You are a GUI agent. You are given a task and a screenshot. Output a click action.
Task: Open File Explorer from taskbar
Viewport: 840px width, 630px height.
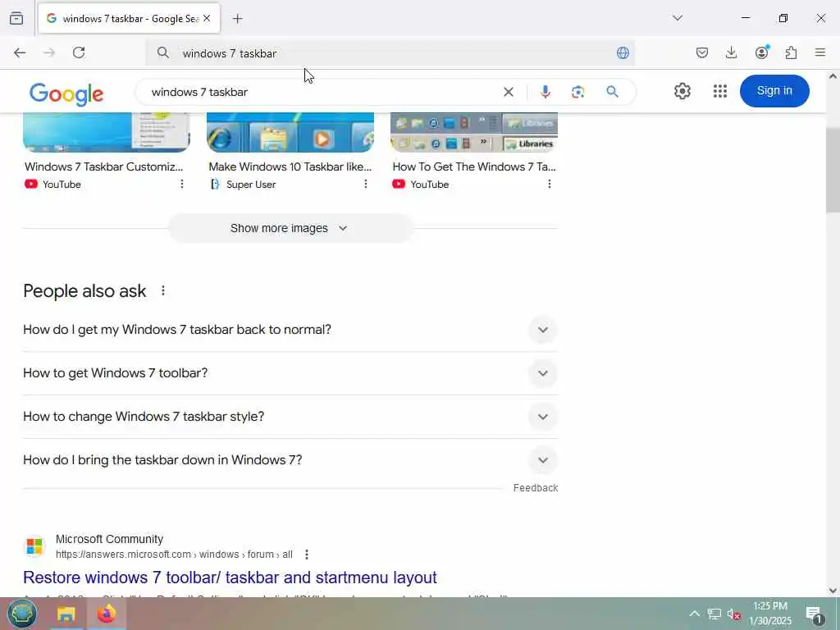[x=66, y=614]
